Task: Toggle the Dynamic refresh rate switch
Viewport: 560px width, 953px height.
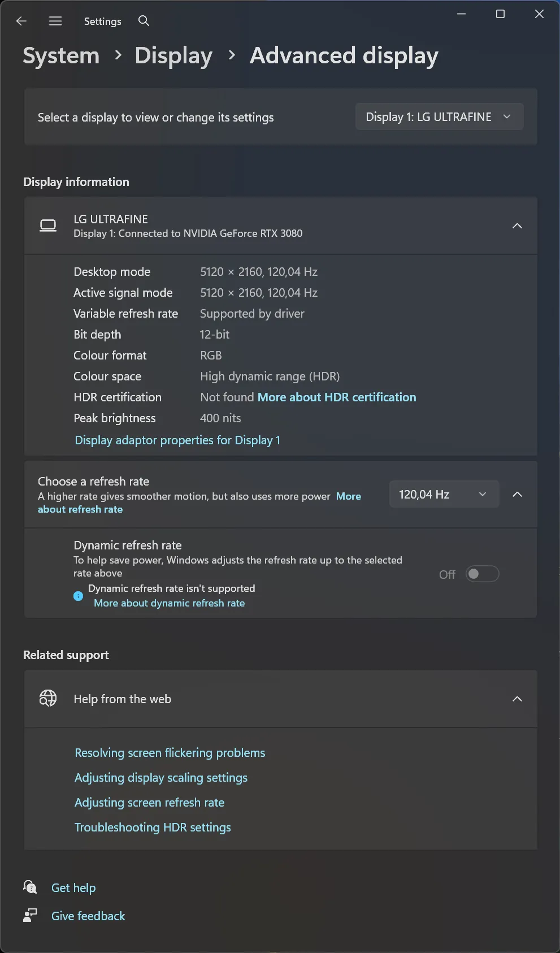Action: pyautogui.click(x=482, y=574)
